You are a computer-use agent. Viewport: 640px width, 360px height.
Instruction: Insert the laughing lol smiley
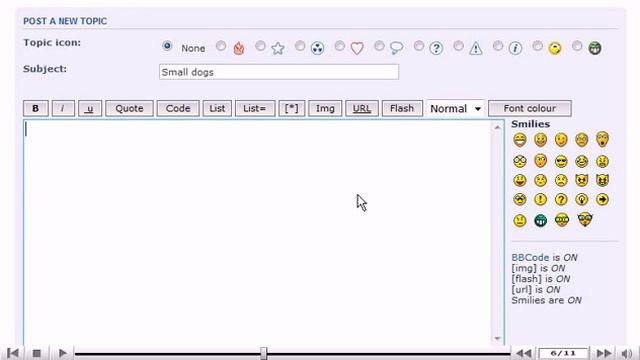[x=582, y=161]
